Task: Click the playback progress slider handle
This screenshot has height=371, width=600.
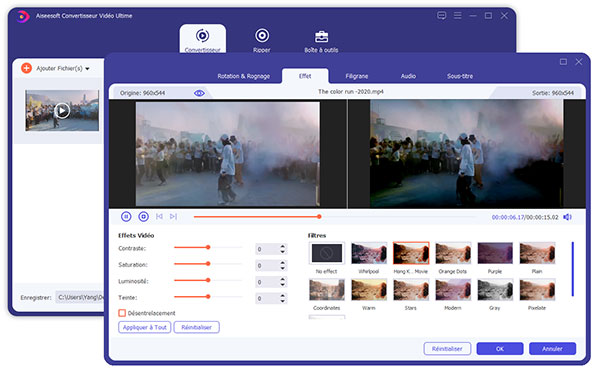Action: (319, 216)
